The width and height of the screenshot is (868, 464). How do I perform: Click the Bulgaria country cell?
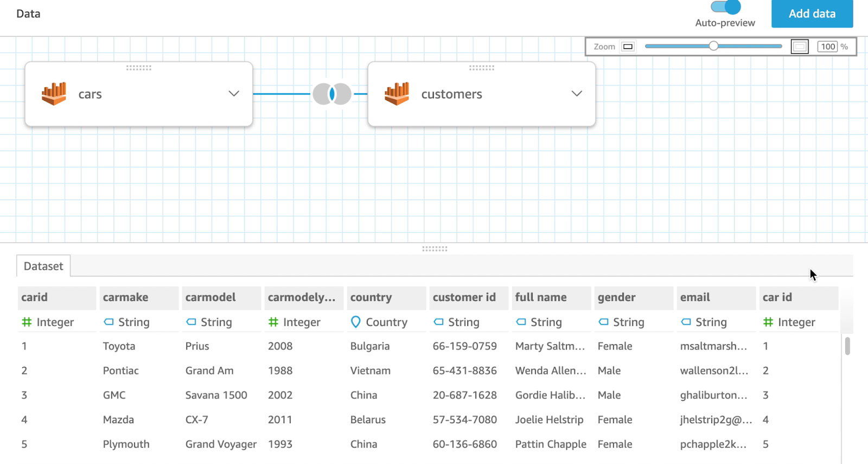(370, 346)
